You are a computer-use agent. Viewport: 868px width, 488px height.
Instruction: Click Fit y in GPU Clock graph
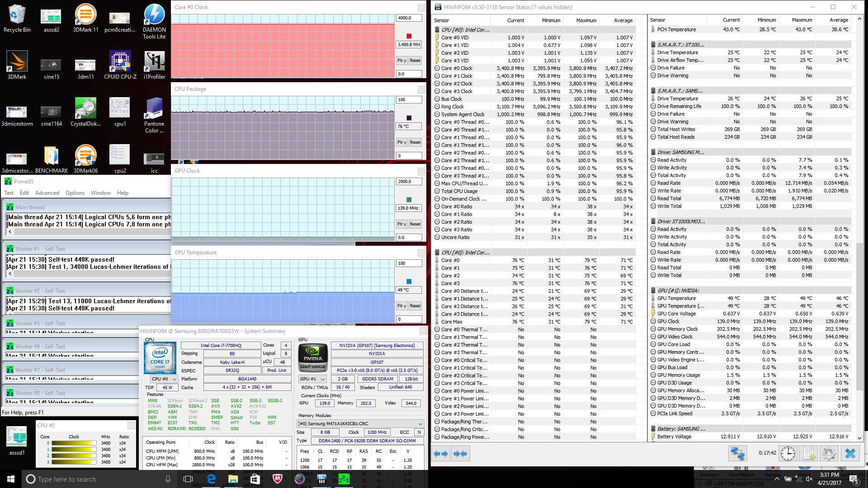[x=402, y=224]
